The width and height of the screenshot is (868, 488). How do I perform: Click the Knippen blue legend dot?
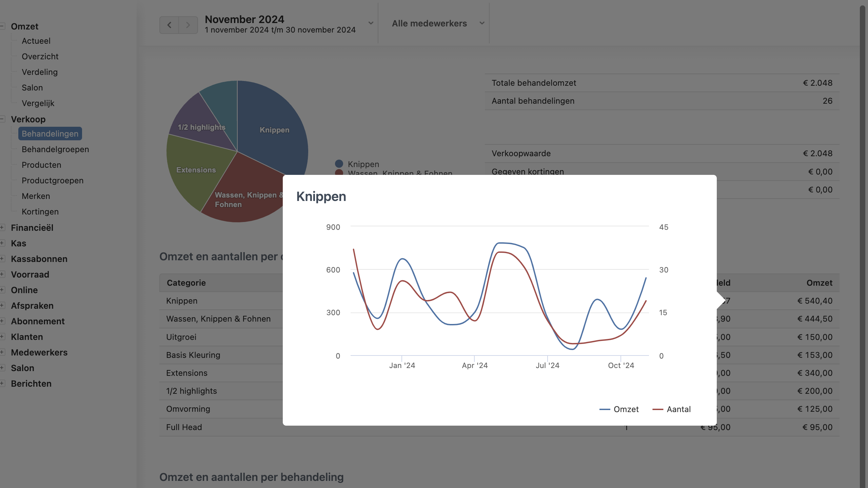(339, 164)
